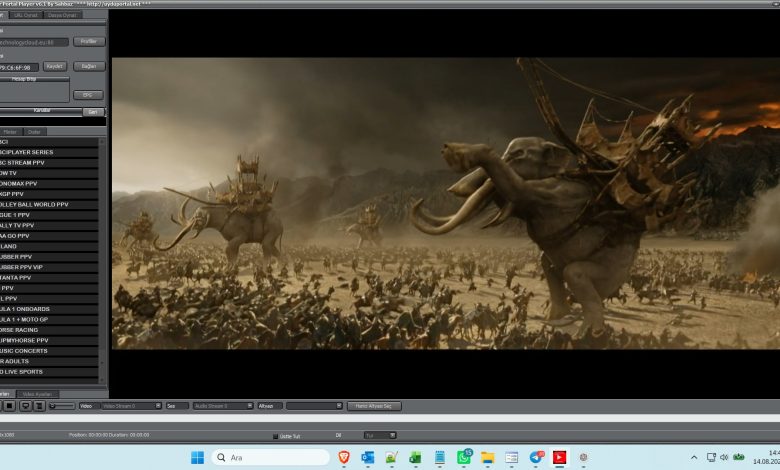Image resolution: width=780 pixels, height=470 pixels.
Task: Select the SC STREAM PPV category
Action: point(49,163)
